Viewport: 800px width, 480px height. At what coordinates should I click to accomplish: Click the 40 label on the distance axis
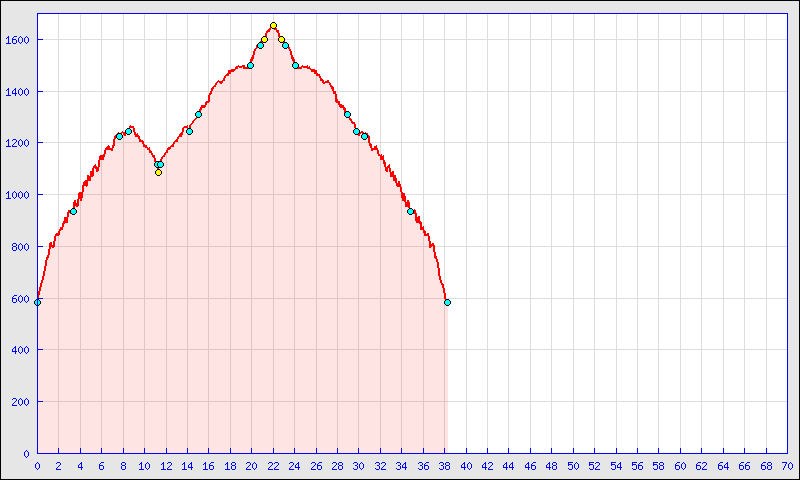pyautogui.click(x=466, y=466)
